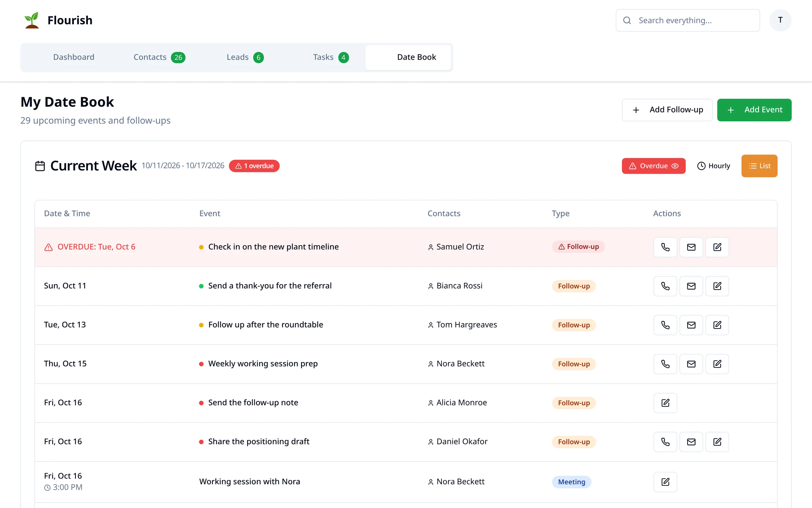Edit the Share the positioning draft entry
Image resolution: width=812 pixels, height=508 pixels.
[x=717, y=442]
